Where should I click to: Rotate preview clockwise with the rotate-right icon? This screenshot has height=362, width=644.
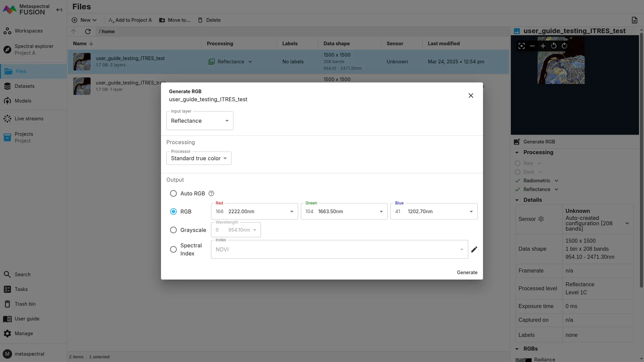coord(565,46)
